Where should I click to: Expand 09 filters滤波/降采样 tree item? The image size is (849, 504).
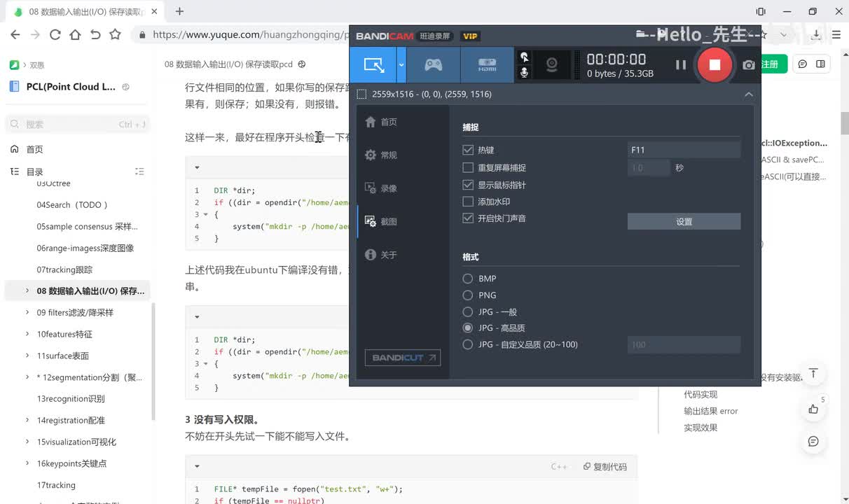pos(27,312)
